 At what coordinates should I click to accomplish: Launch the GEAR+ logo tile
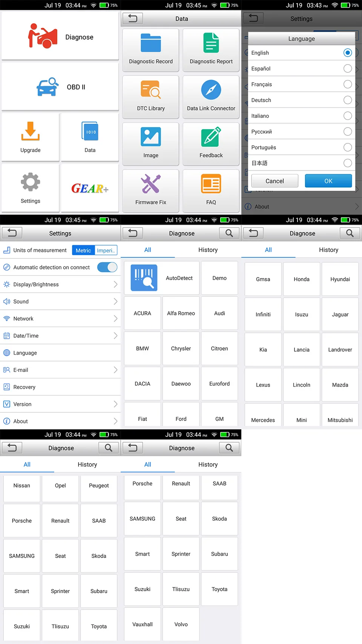pyautogui.click(x=90, y=188)
